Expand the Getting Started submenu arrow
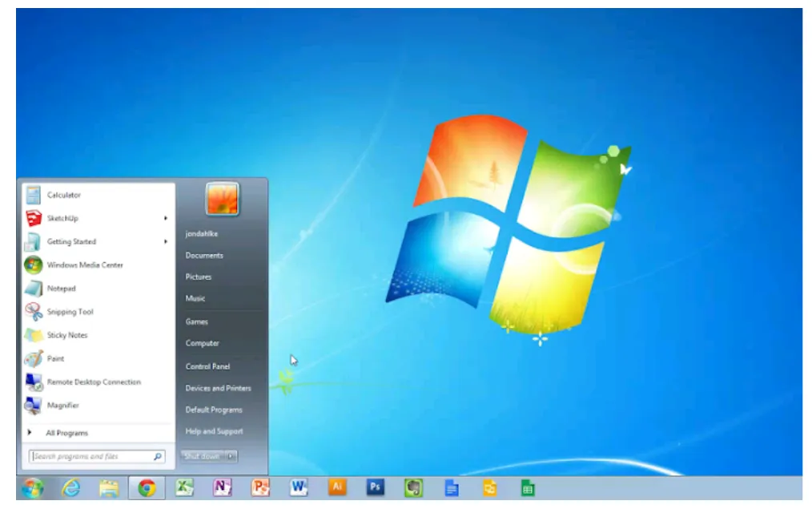Image resolution: width=812 pixels, height=509 pixels. 166,241
